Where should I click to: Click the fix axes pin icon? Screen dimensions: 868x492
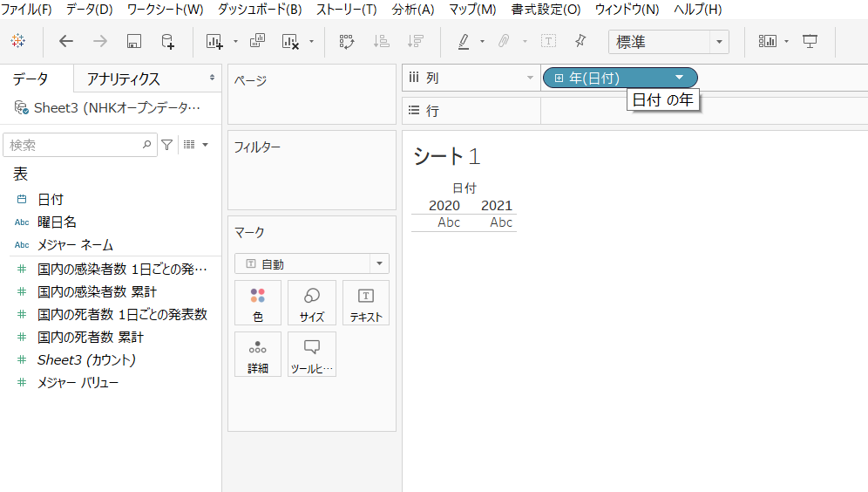click(x=580, y=40)
